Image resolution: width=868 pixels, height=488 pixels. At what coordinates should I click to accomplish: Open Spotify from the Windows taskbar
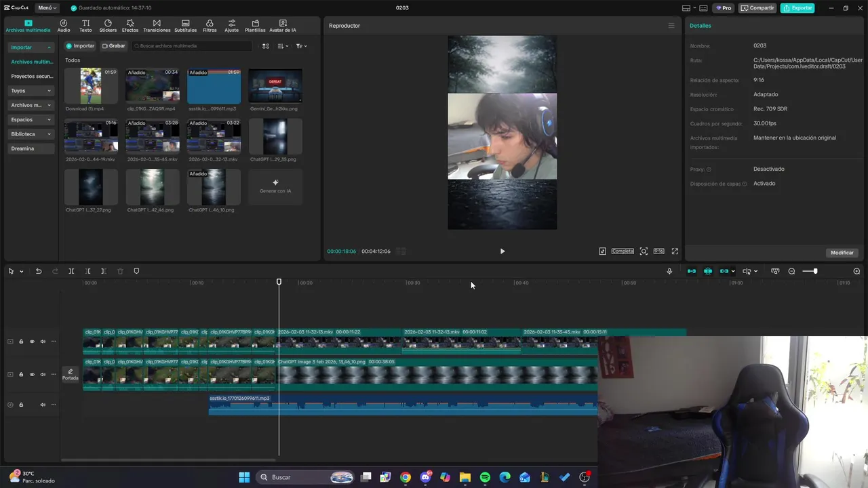[485, 477]
